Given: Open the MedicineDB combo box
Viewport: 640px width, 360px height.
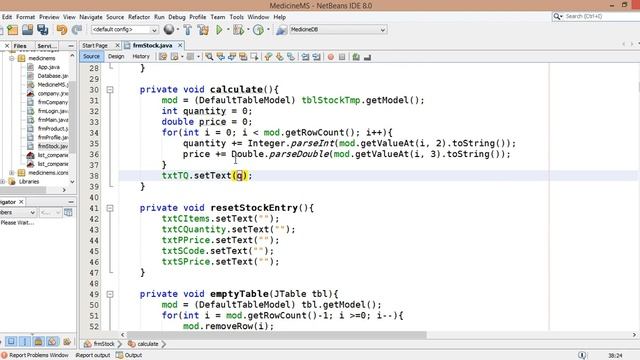Looking at the screenshot, I should click(x=337, y=29).
